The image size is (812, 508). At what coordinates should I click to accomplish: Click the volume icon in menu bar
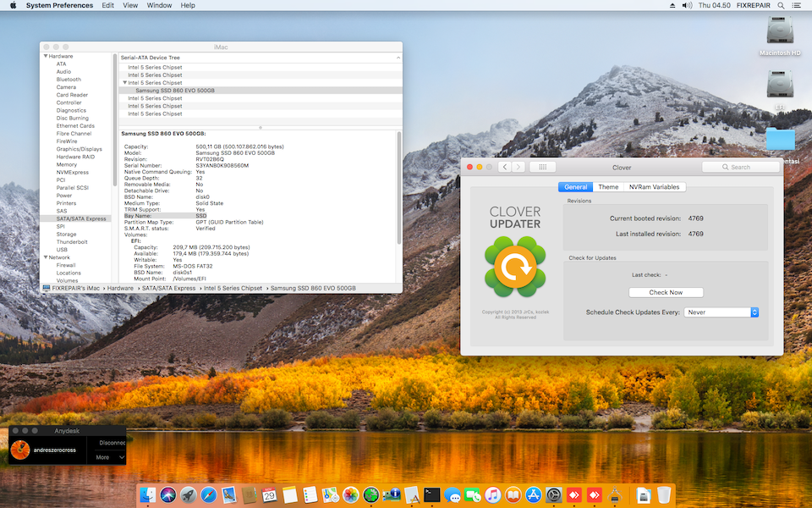coord(687,5)
